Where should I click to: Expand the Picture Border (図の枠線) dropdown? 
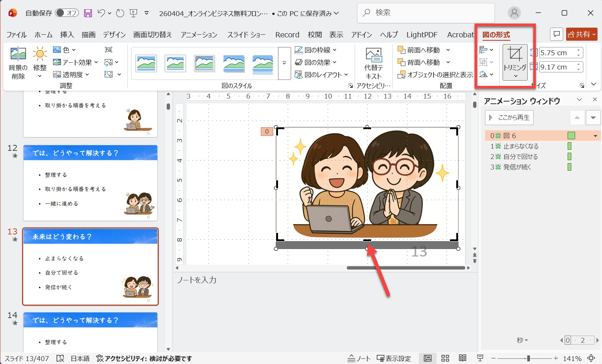pyautogui.click(x=316, y=50)
